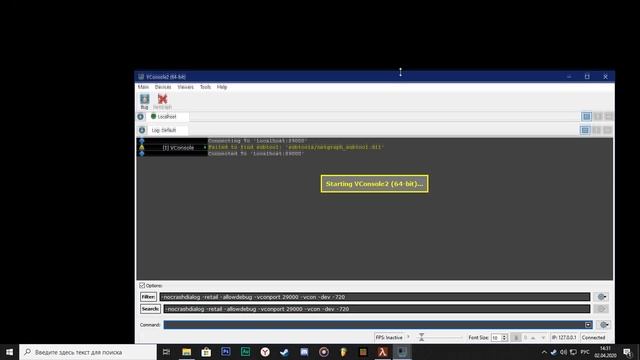Click in the Filter text field
The height and width of the screenshot is (360, 640).
pos(375,297)
